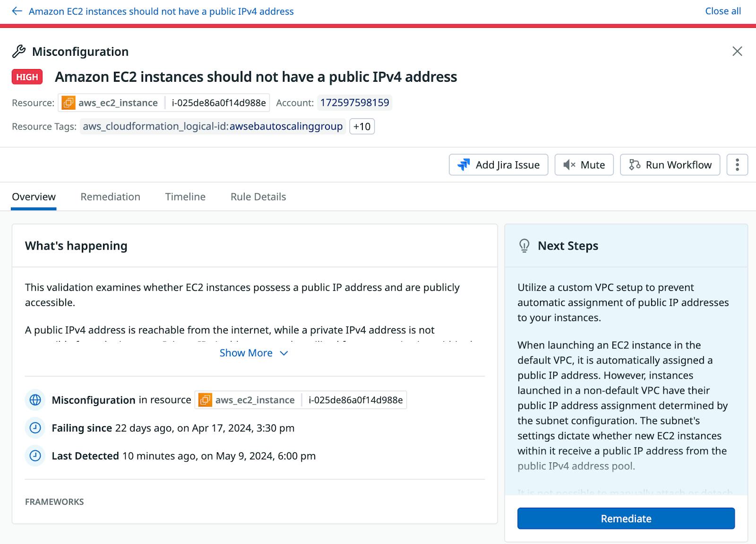Select the aws_ec2_instance resource icon
This screenshot has height=544, width=756.
click(x=69, y=103)
